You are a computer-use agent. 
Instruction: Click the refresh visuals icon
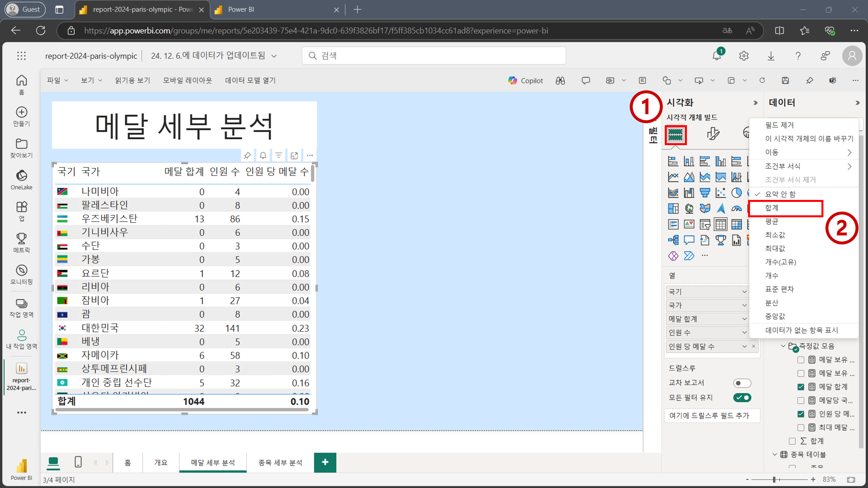click(x=762, y=80)
